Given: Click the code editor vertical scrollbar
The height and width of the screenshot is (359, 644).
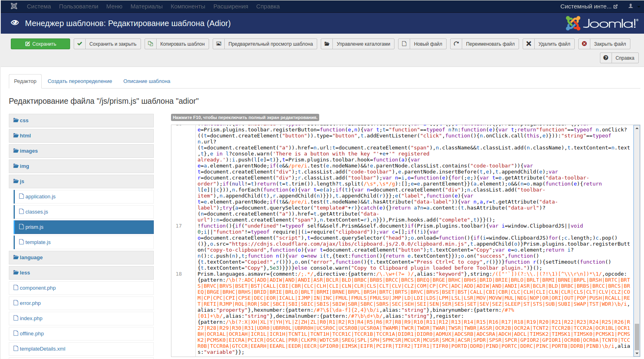Looking at the screenshot, I should point(636,240).
